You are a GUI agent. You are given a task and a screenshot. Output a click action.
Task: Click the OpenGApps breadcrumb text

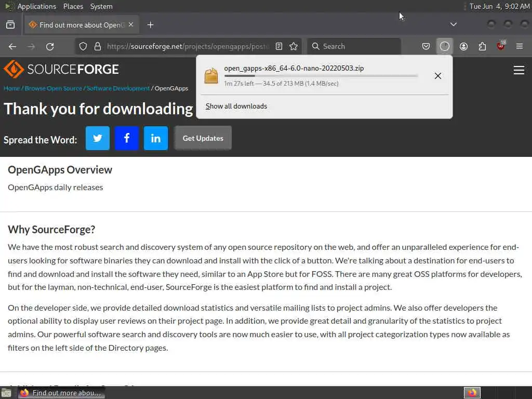(x=171, y=88)
